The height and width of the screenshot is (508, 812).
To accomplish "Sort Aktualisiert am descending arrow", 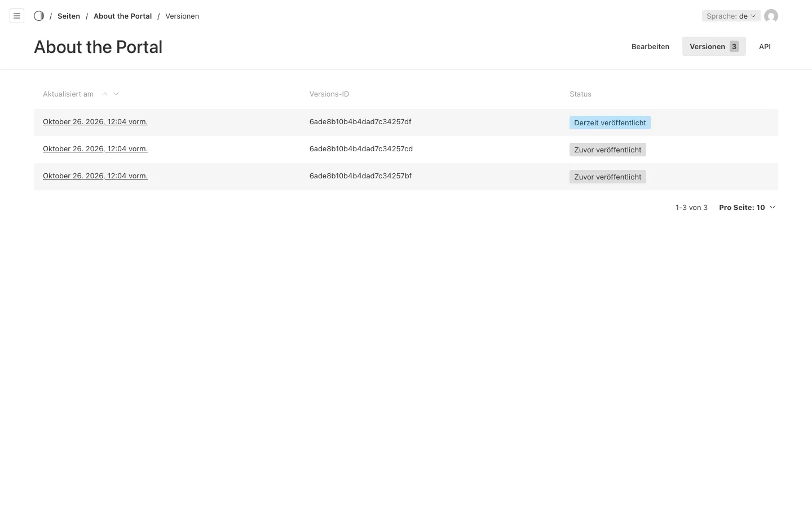I will click(x=116, y=94).
